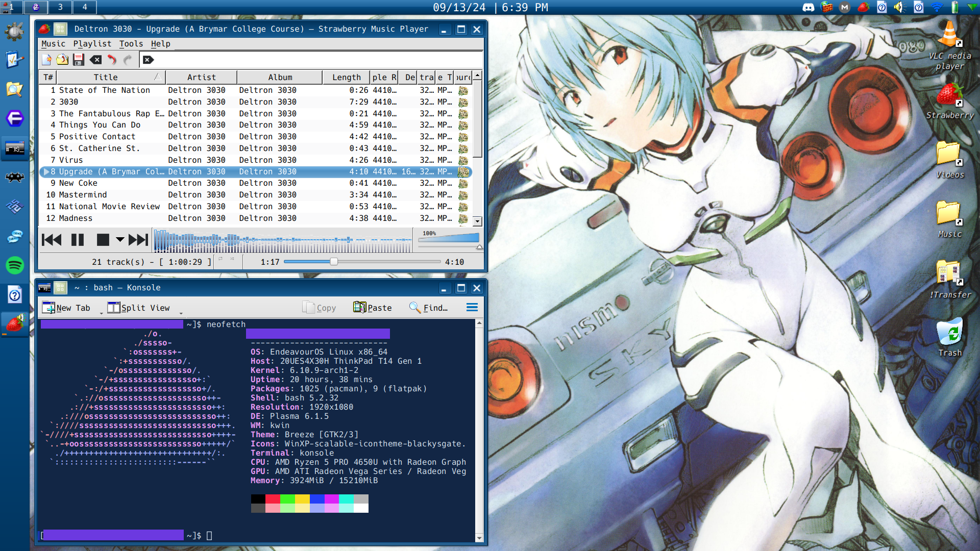The image size is (980, 551).
Task: Click the Paste button in Konsole
Action: [x=373, y=308]
